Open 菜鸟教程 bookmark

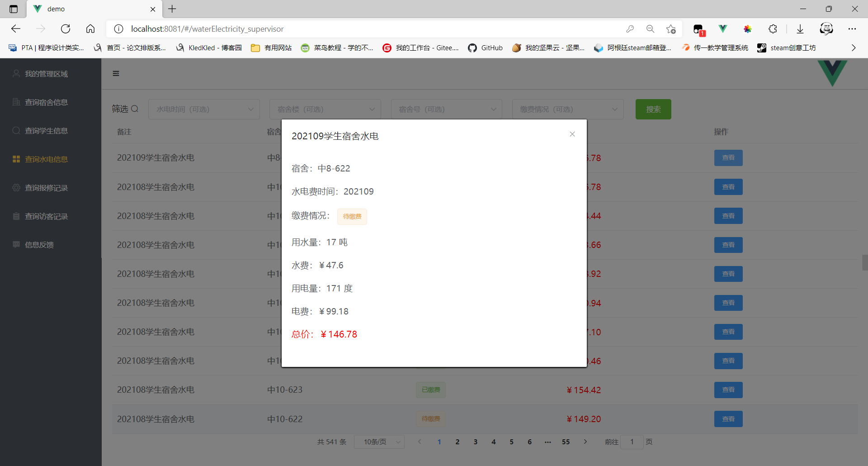click(x=337, y=48)
